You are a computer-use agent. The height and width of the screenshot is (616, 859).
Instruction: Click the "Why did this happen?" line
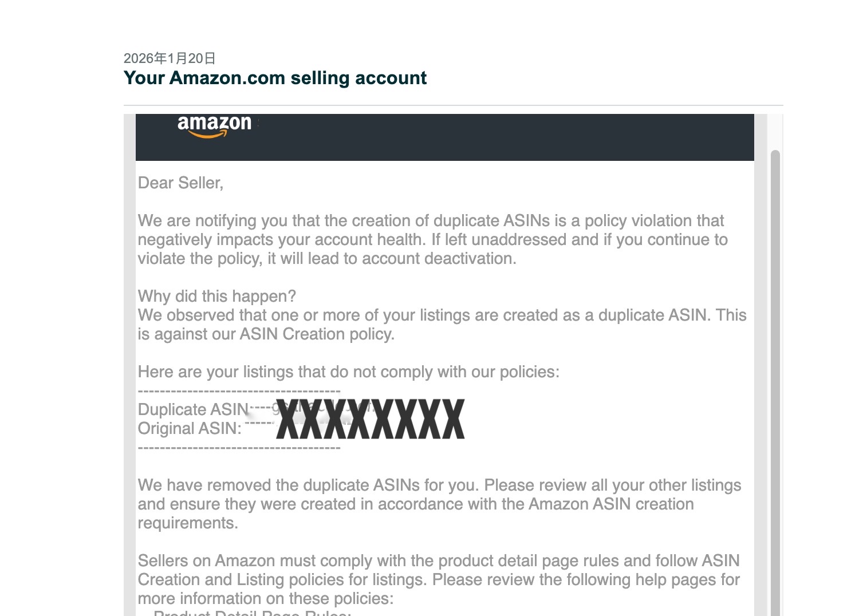(217, 297)
